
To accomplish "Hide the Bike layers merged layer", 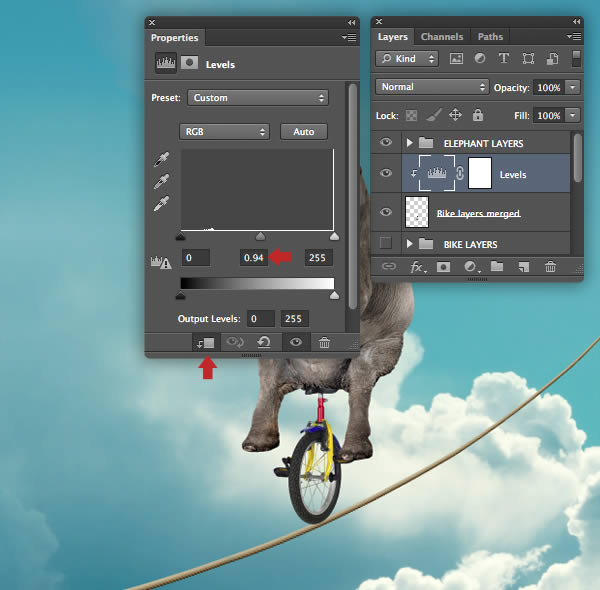I will [x=386, y=212].
